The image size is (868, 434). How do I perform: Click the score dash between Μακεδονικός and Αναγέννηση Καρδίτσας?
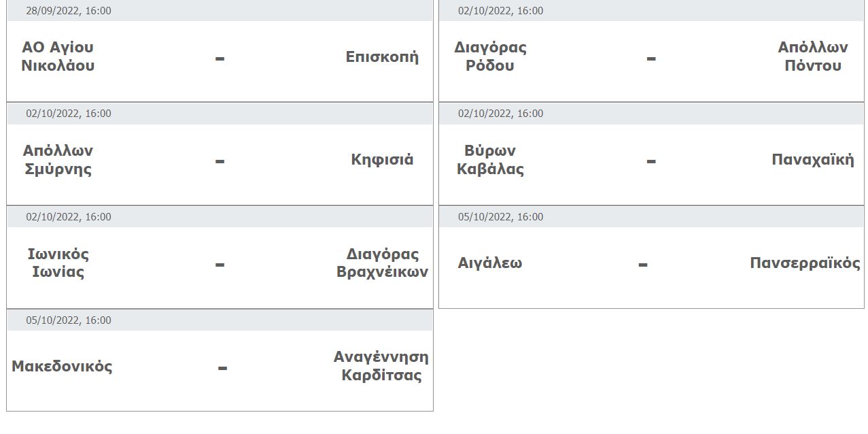[222, 368]
